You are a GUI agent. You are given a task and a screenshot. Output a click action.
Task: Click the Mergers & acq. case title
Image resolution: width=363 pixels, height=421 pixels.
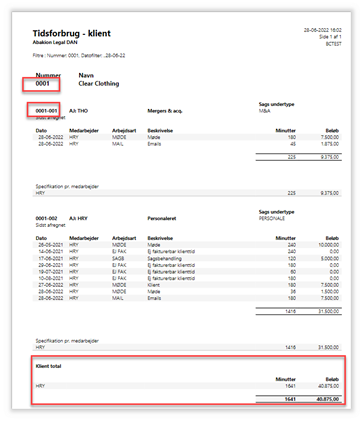165,111
